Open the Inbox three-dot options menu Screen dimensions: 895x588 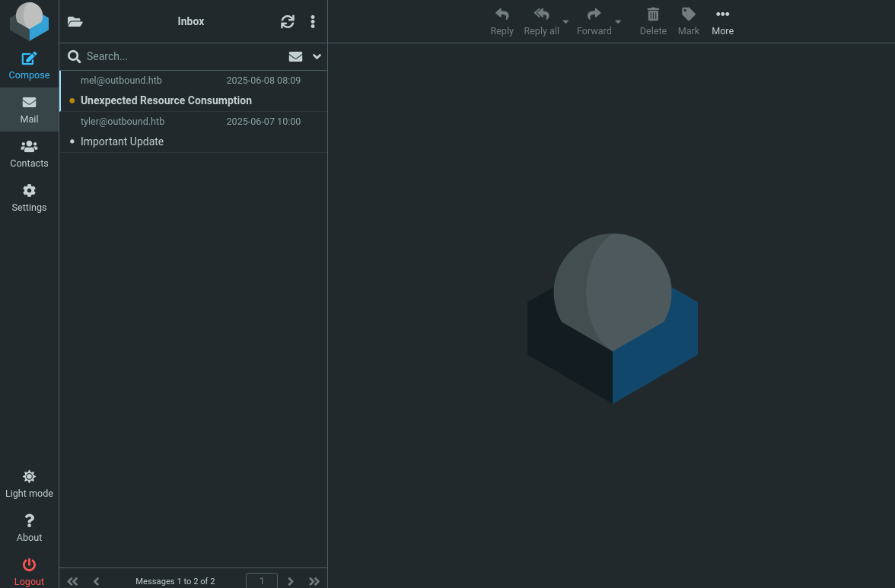pyautogui.click(x=313, y=22)
